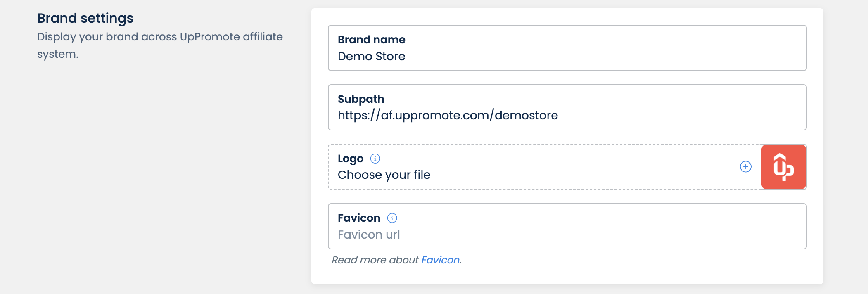Click the "Brand settings" heading

click(85, 18)
